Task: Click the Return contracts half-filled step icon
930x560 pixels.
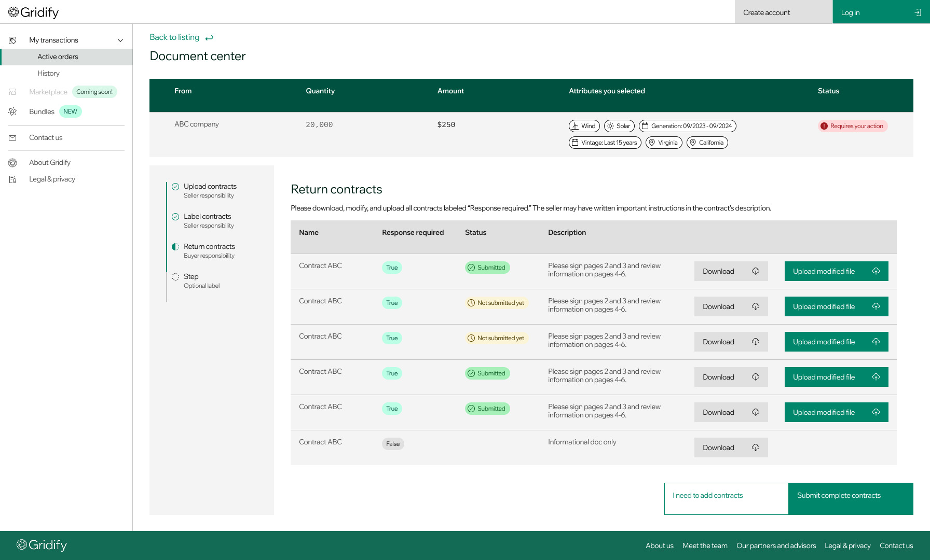Action: [175, 247]
